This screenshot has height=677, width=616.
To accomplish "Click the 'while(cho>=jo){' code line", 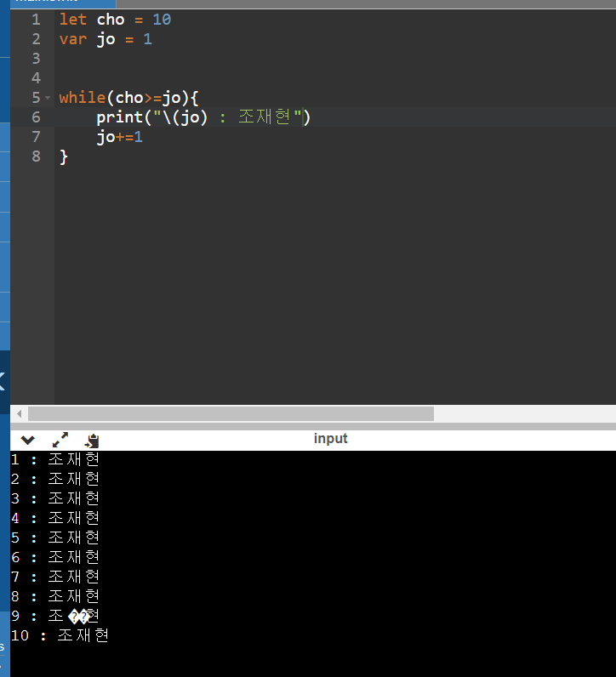I will (x=128, y=98).
